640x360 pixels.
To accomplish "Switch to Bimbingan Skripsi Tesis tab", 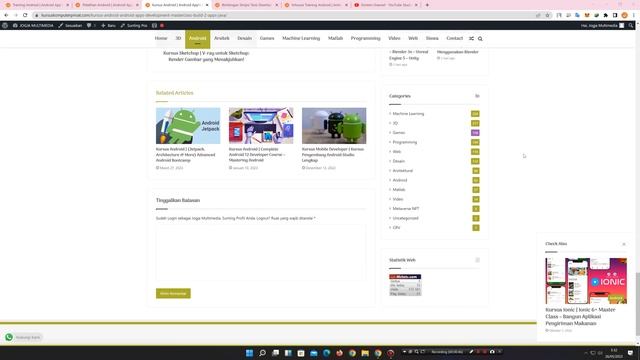I will (x=246, y=5).
